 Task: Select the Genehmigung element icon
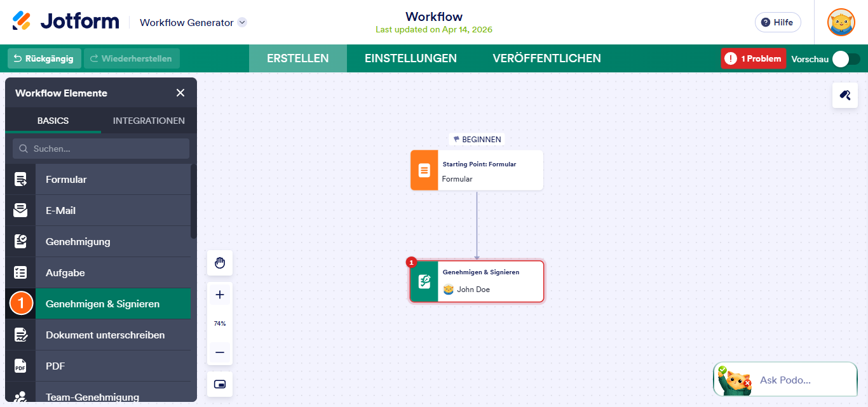click(x=20, y=241)
